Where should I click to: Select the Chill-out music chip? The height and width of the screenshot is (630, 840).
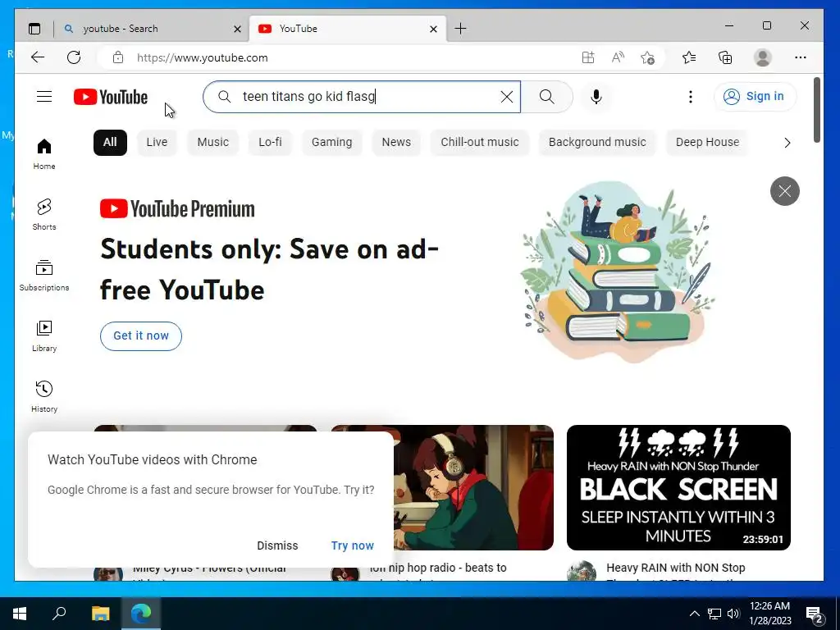[x=479, y=143]
